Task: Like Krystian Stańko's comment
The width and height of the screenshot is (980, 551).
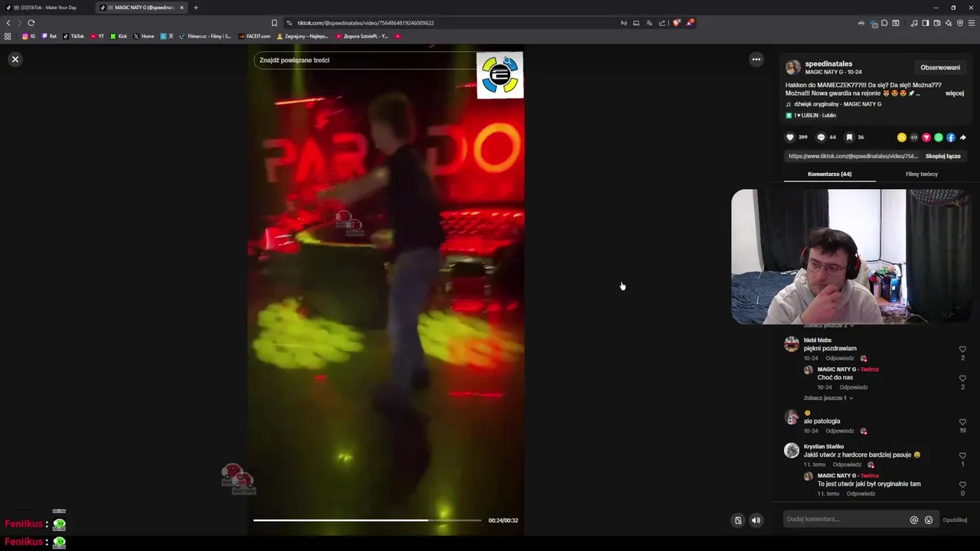Action: click(x=962, y=456)
